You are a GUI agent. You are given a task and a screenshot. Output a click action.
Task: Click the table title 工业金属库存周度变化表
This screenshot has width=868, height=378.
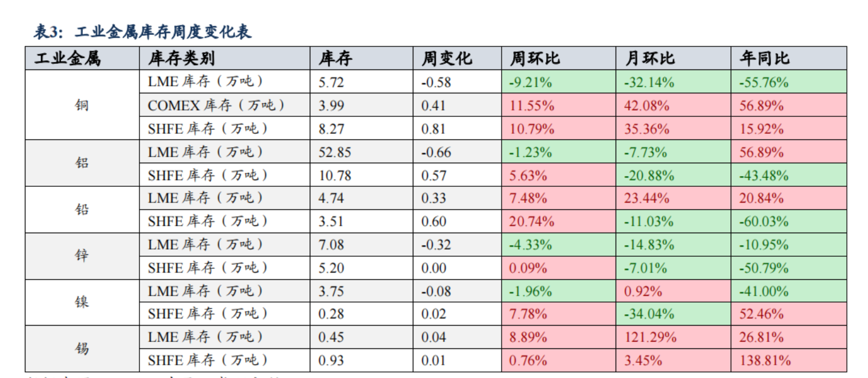click(x=142, y=31)
